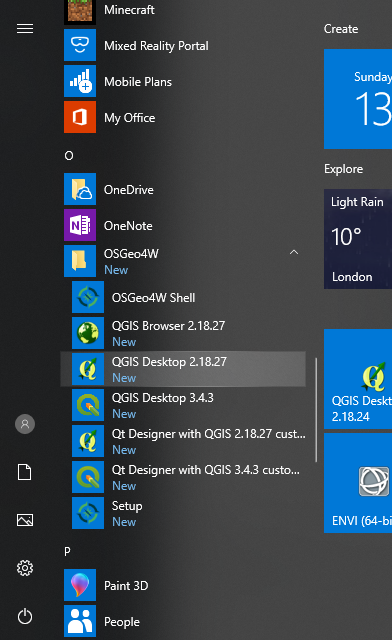Click the Minecraft app icon
392x640 pixels.
pos(80,11)
